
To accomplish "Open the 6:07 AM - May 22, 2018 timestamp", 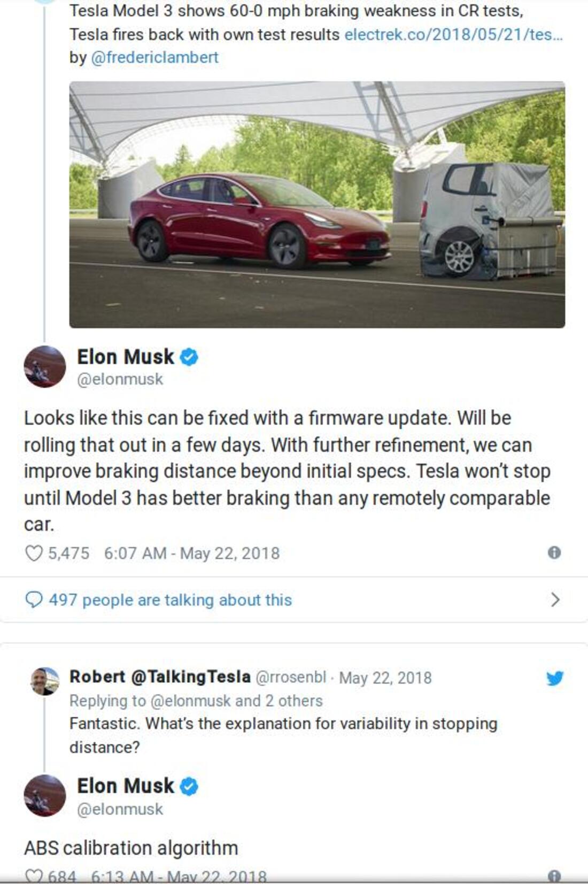I will (x=191, y=553).
